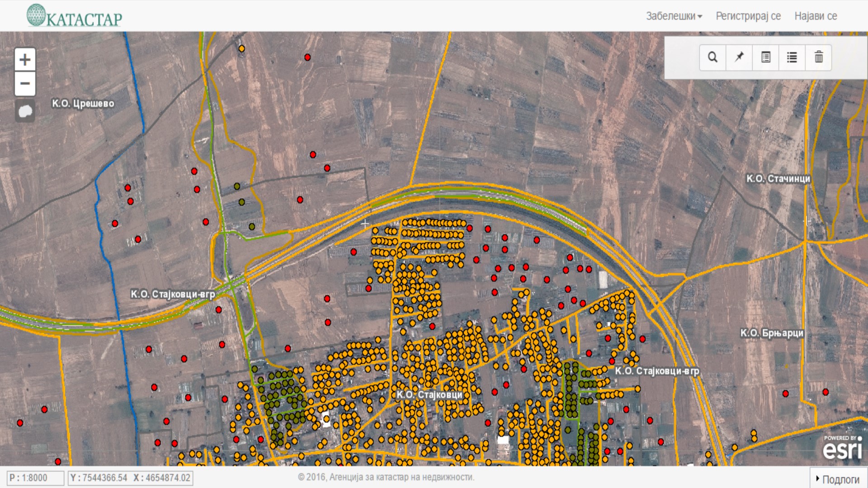868x488 pixels.
Task: Open the Забелешки dropdown menu
Action: (674, 16)
